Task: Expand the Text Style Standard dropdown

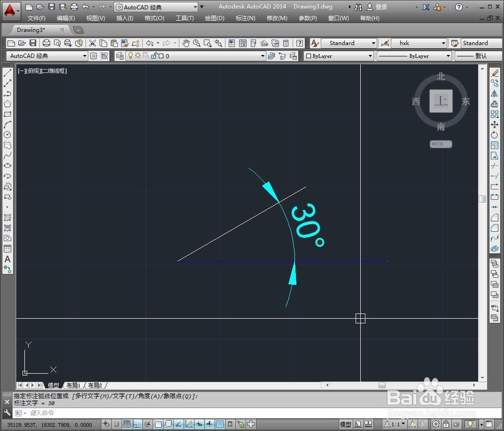Action: [x=373, y=43]
